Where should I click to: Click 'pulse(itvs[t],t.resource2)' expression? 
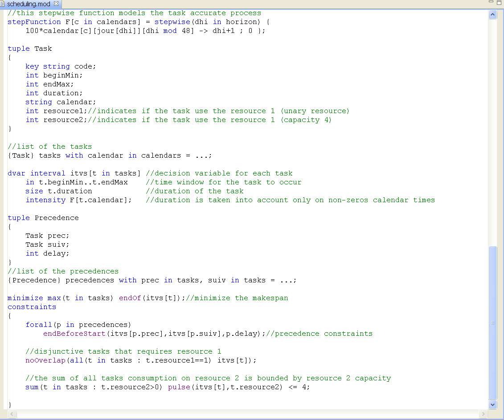tap(225, 387)
